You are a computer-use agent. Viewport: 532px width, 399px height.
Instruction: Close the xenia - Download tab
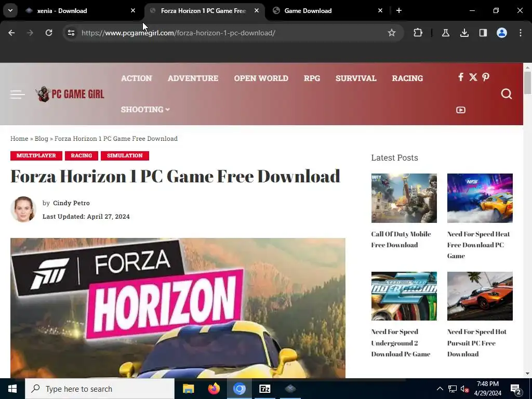133,10
